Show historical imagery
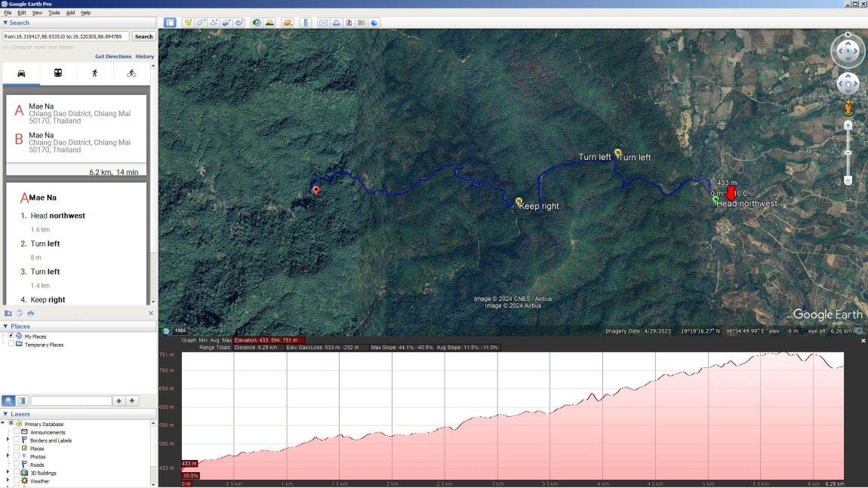Screen dimensions: 868x488 click(x=257, y=23)
